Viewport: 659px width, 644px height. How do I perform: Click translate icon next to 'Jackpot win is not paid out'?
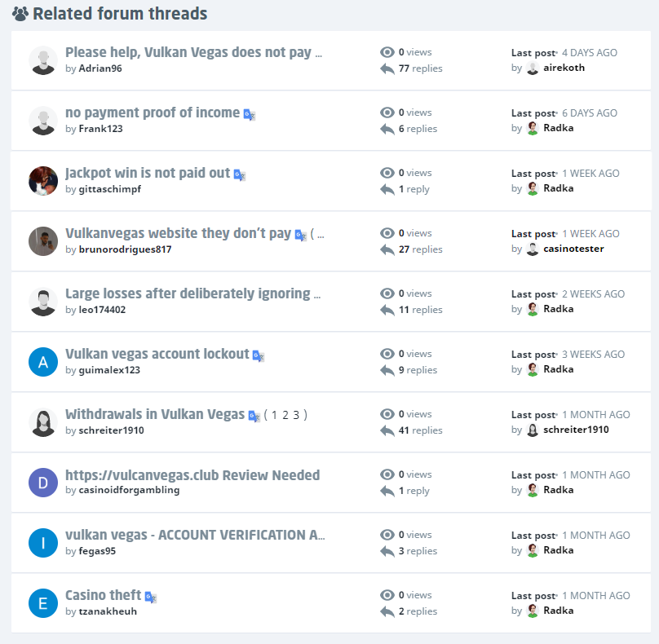click(x=240, y=175)
